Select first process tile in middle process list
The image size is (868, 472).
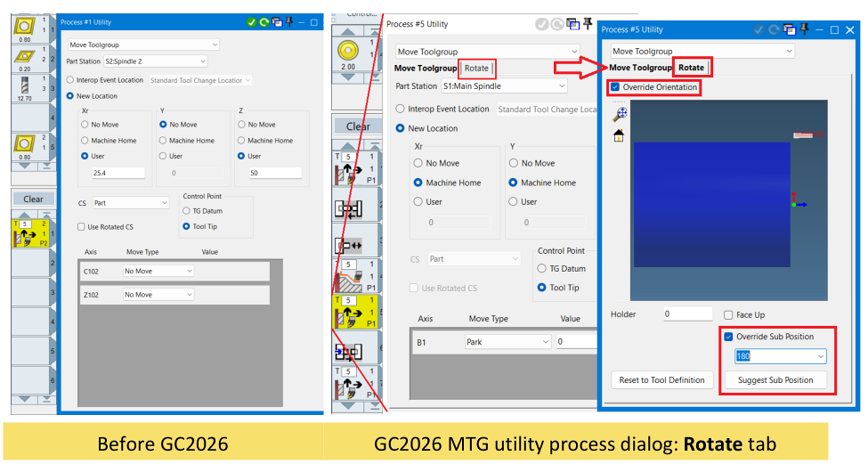(355, 169)
